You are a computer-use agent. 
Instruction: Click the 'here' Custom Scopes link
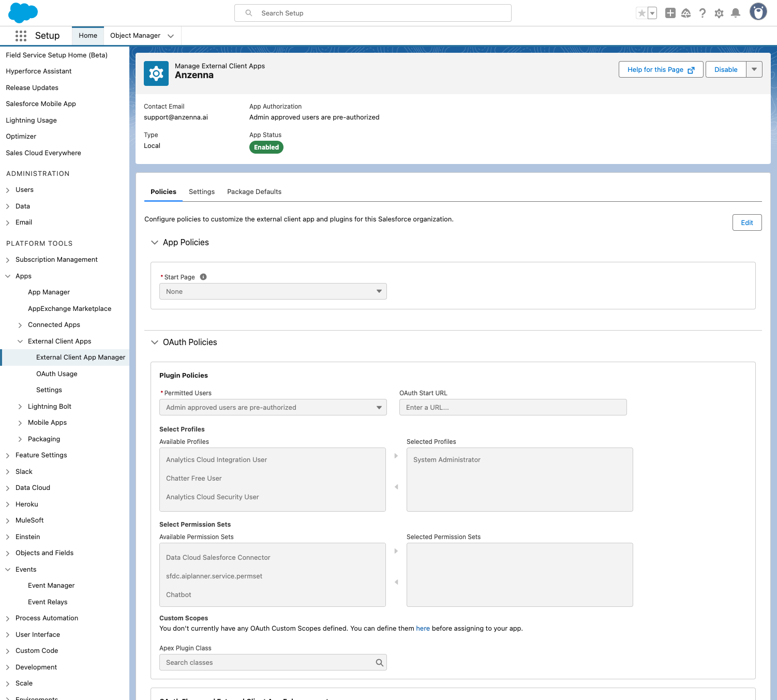(x=423, y=629)
